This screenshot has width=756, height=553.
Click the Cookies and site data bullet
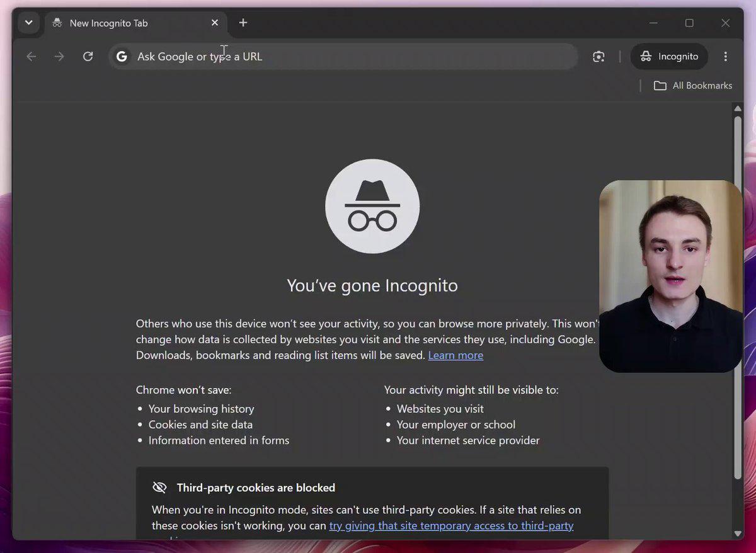point(200,425)
